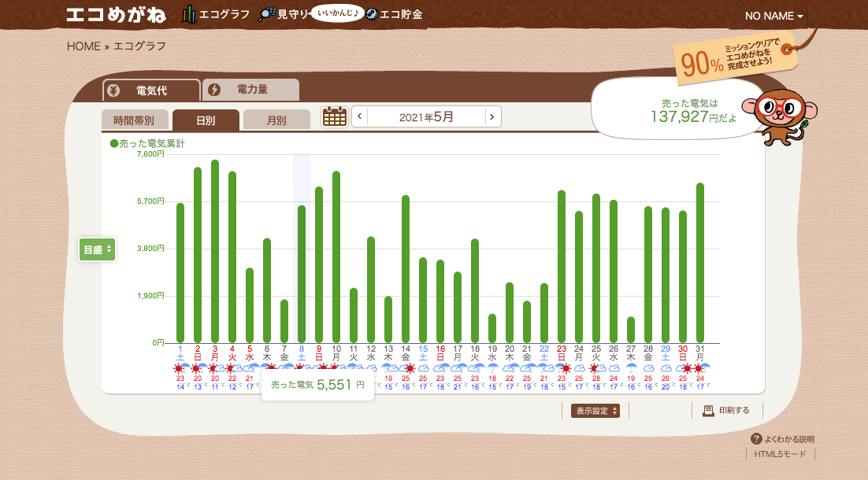Click the bar for May 27
Viewport: 868px width, 480px height.
(631, 330)
